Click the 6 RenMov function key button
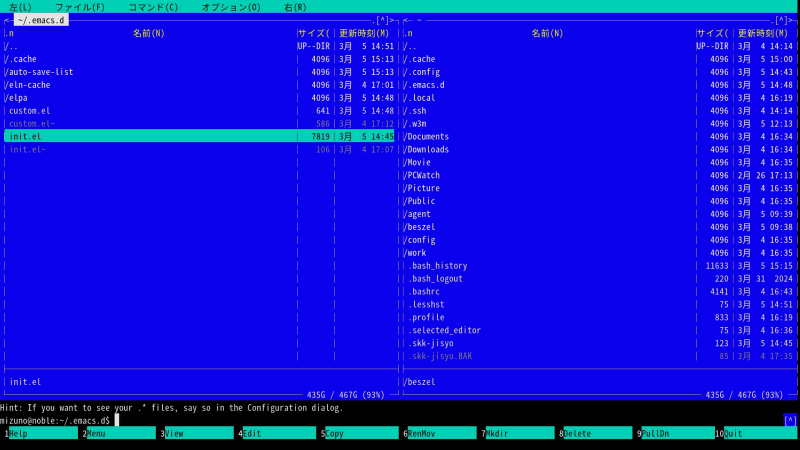The image size is (800, 450). (x=440, y=433)
